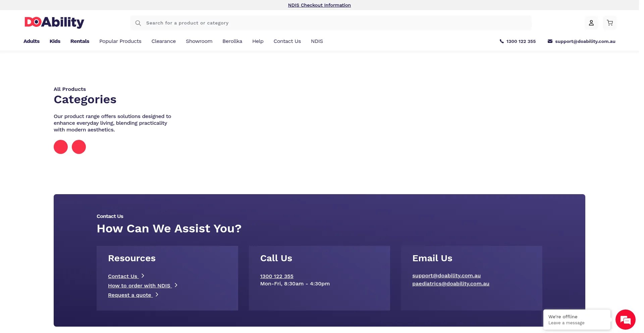This screenshot has height=333, width=644.
Task: Click support@doability.com.au in Email Us card
Action: pyautogui.click(x=446, y=276)
